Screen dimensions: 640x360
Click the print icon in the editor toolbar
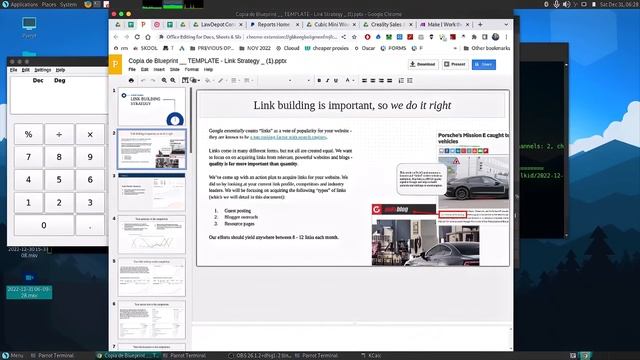point(131,81)
